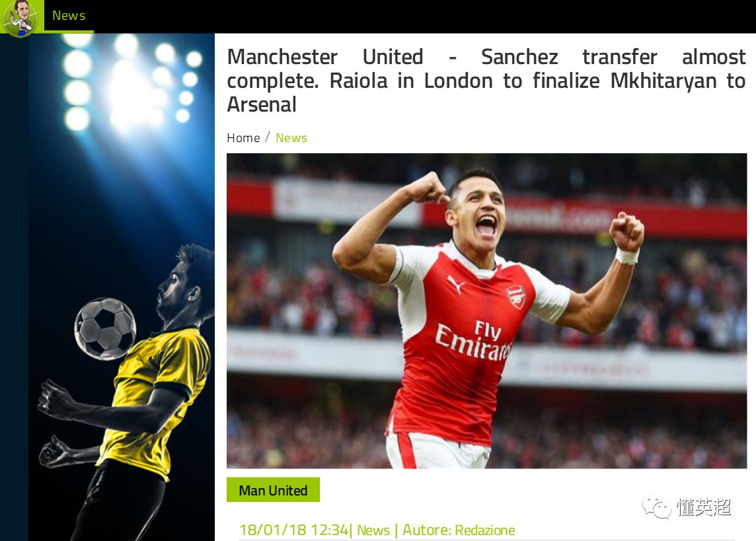Viewport: 756px width, 541px height.
Task: Click the Puma logo on the shirt
Action: (455, 284)
